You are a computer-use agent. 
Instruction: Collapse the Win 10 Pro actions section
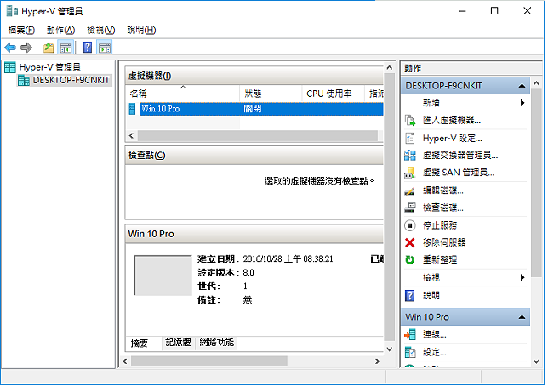[x=522, y=317]
